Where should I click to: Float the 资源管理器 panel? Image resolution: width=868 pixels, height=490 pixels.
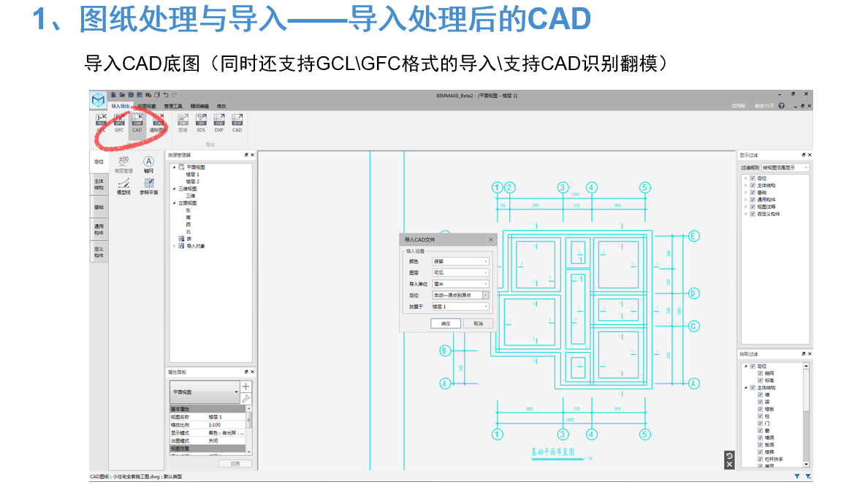[246, 155]
